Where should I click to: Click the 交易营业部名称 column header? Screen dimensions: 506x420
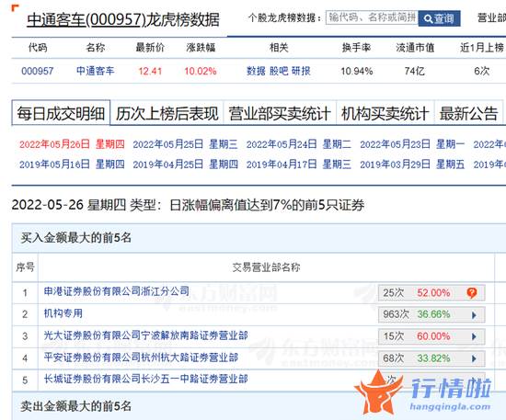click(x=266, y=267)
